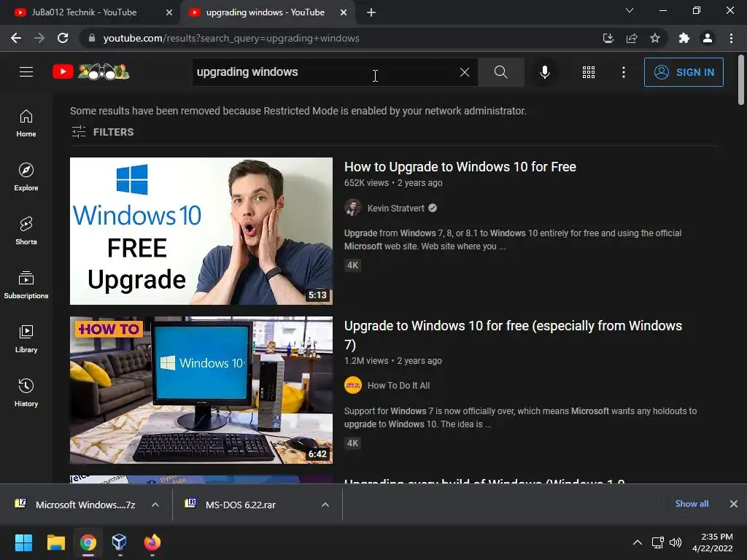Image resolution: width=747 pixels, height=560 pixels.
Task: Expand options for MS-DOS 6.22.rar download
Action: pyautogui.click(x=325, y=505)
